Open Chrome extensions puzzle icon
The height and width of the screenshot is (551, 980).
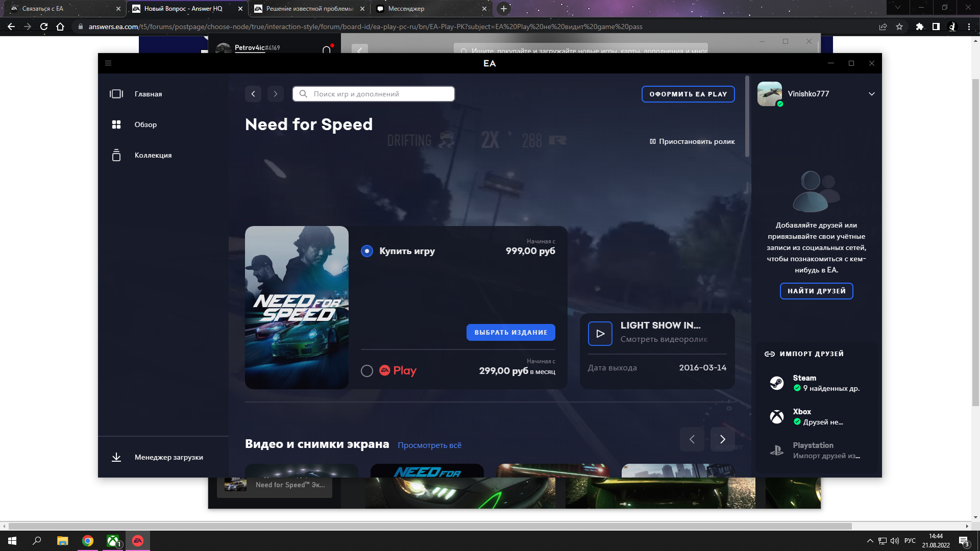920,27
